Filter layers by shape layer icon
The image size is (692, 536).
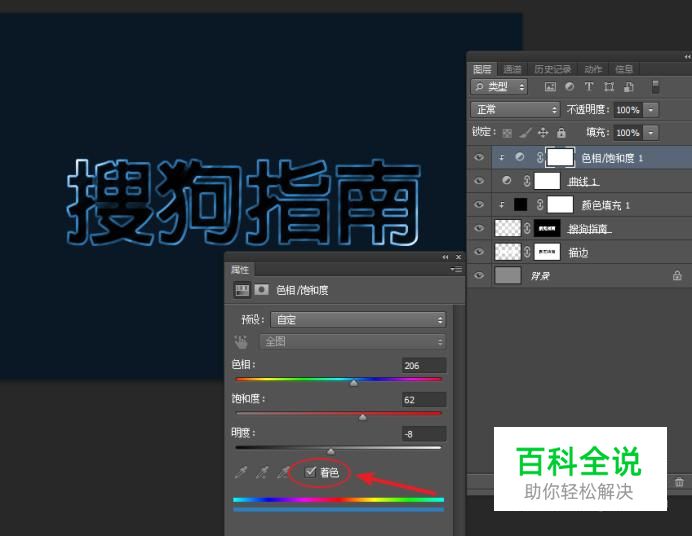(x=609, y=86)
